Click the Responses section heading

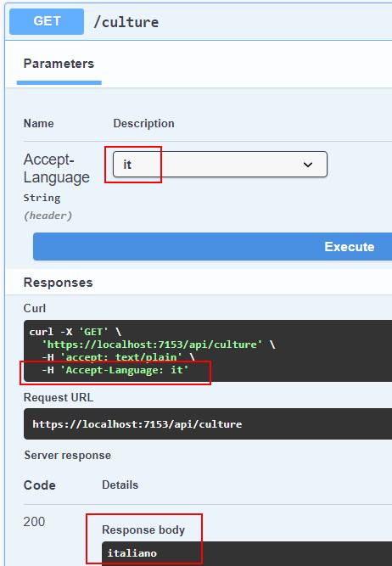tap(58, 283)
